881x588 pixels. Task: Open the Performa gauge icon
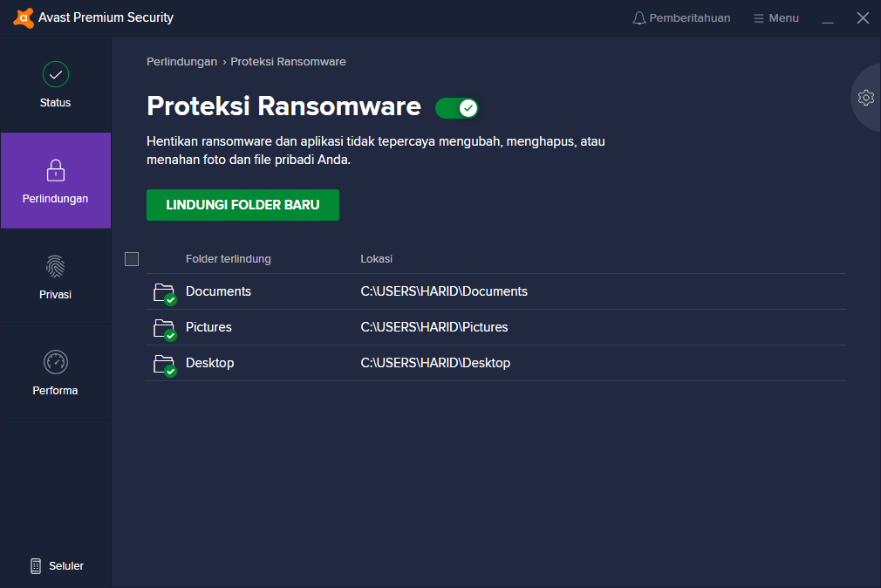(56, 362)
